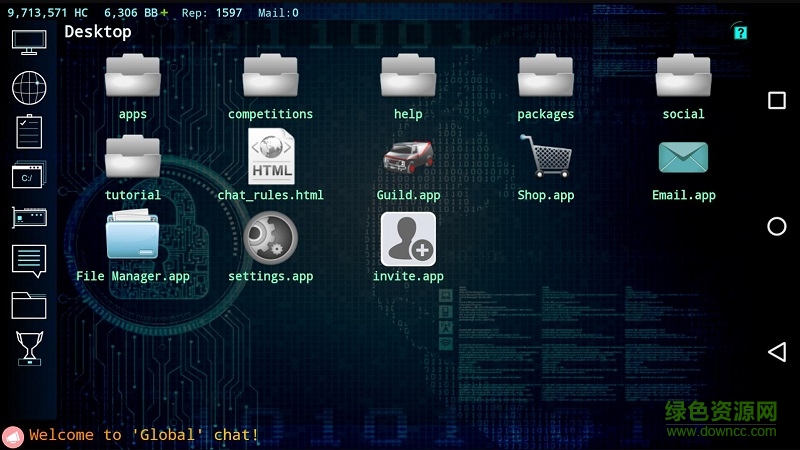Open the C:/ terminal sidebar icon
800x450 pixels.
pyautogui.click(x=29, y=174)
